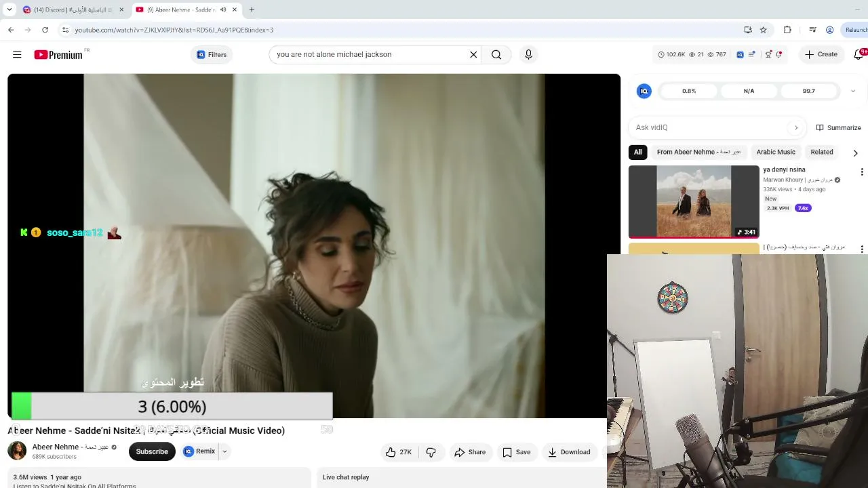
Task: Mute the Abeer Nehme tab audio icon
Action: (x=223, y=9)
